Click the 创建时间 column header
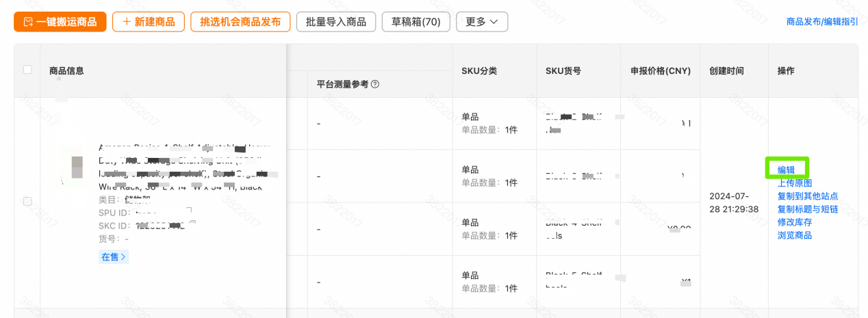Viewport: 868px width, 318px height. click(x=727, y=70)
